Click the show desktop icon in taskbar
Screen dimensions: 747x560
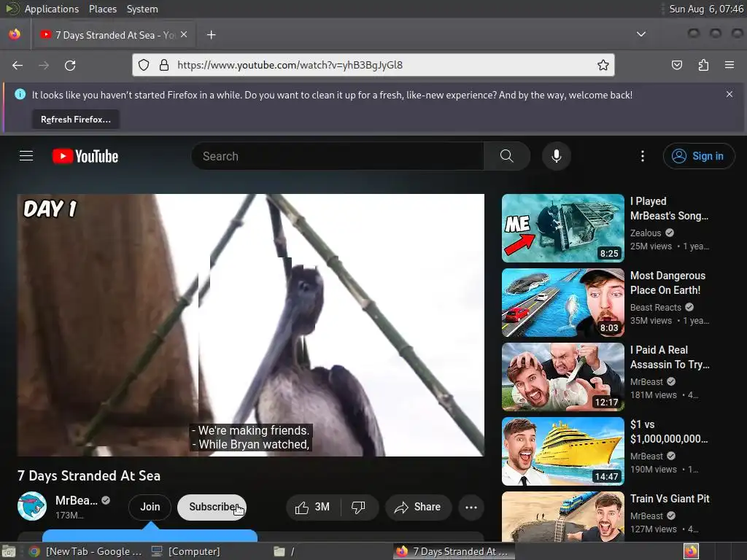coord(9,551)
